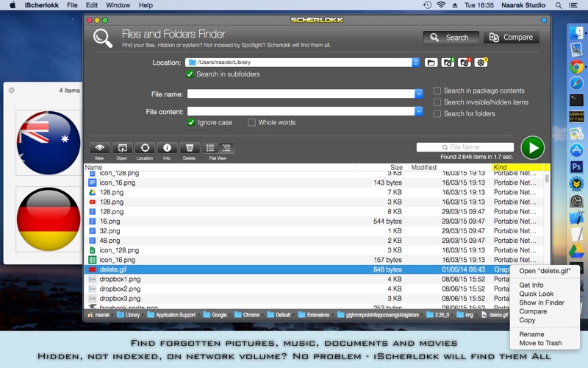This screenshot has height=368, width=588.
Task: Select Show in Finder from context menu
Action: 542,302
